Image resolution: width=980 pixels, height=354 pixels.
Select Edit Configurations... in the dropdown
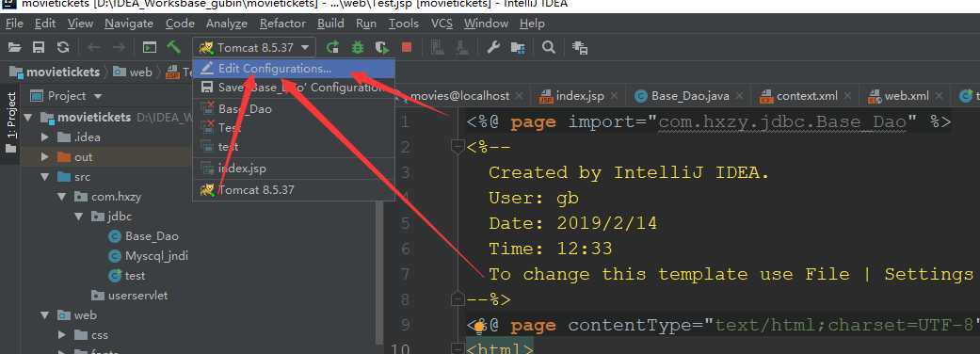(295, 68)
